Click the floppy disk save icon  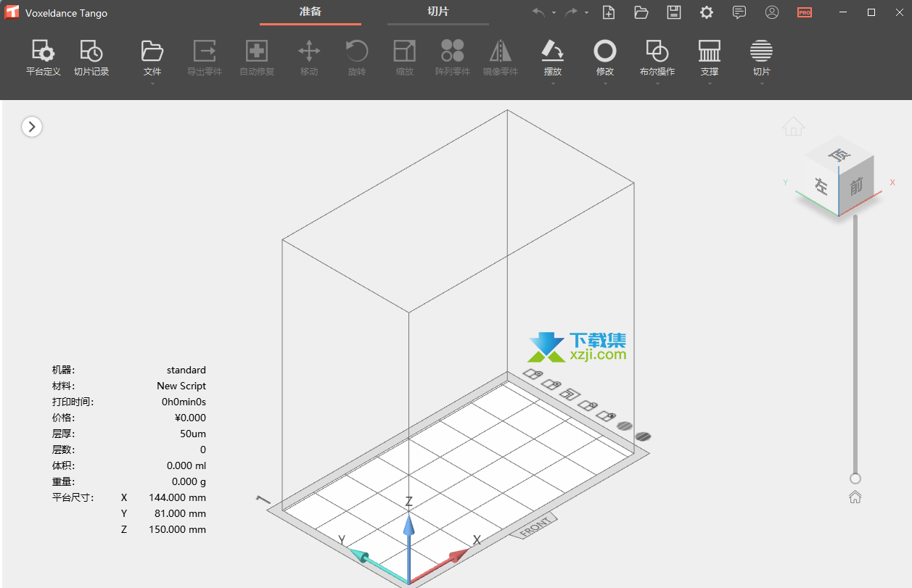pyautogui.click(x=674, y=12)
